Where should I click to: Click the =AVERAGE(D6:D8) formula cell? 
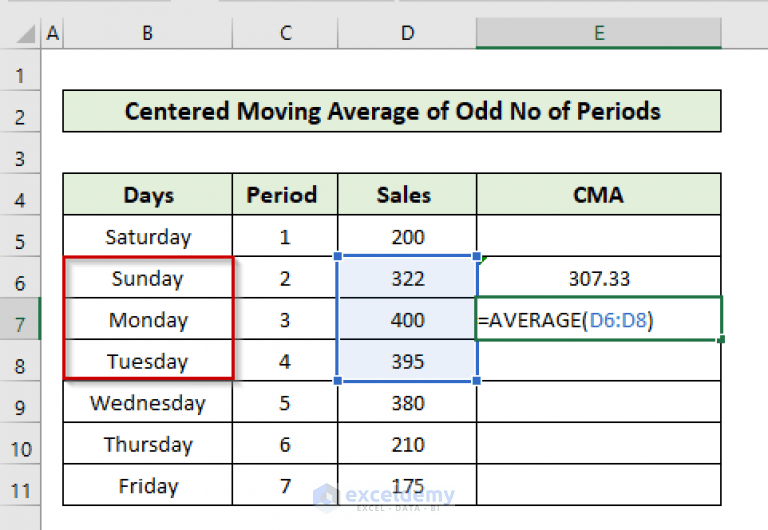click(599, 319)
